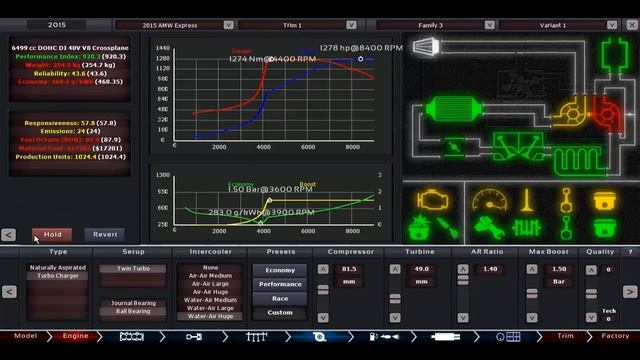Viewport: 640px width, 360px height.
Task: Apply the Race preset
Action: click(280, 298)
